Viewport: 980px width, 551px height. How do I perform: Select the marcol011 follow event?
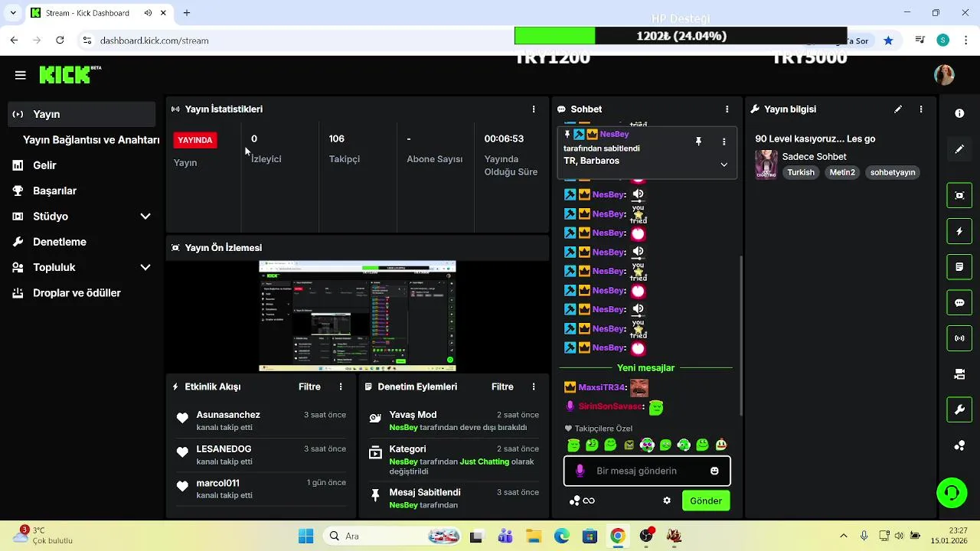coord(262,489)
